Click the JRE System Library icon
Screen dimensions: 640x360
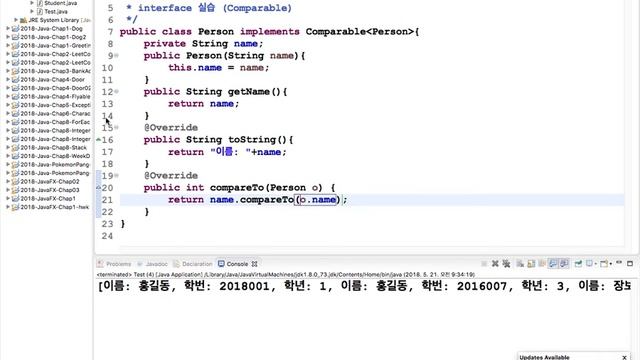23,20
